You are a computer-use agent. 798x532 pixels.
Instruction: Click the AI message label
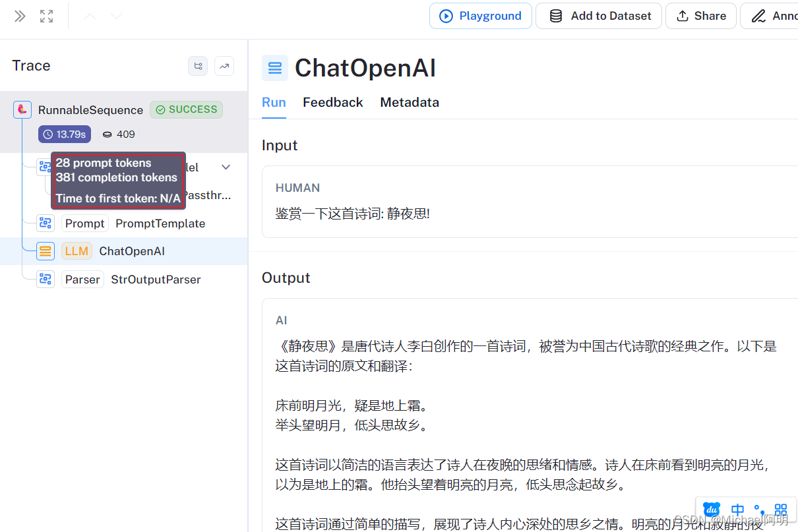click(282, 320)
